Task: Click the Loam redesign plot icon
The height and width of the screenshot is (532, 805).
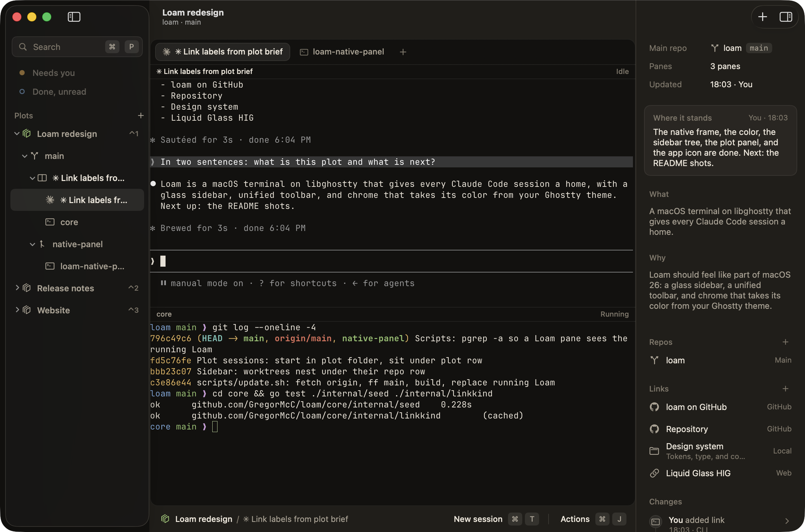Action: [x=27, y=134]
